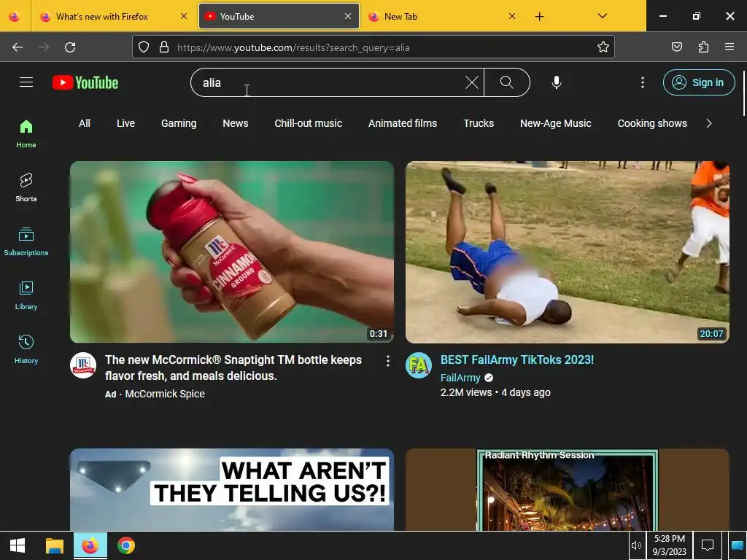This screenshot has width=747, height=560.
Task: Play McCormick cinnamon video thumbnail
Action: 232,252
